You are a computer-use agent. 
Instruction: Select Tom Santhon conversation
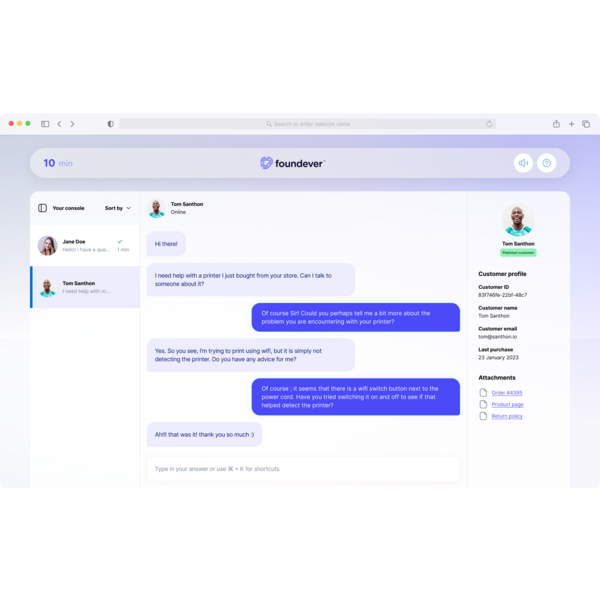(x=85, y=287)
